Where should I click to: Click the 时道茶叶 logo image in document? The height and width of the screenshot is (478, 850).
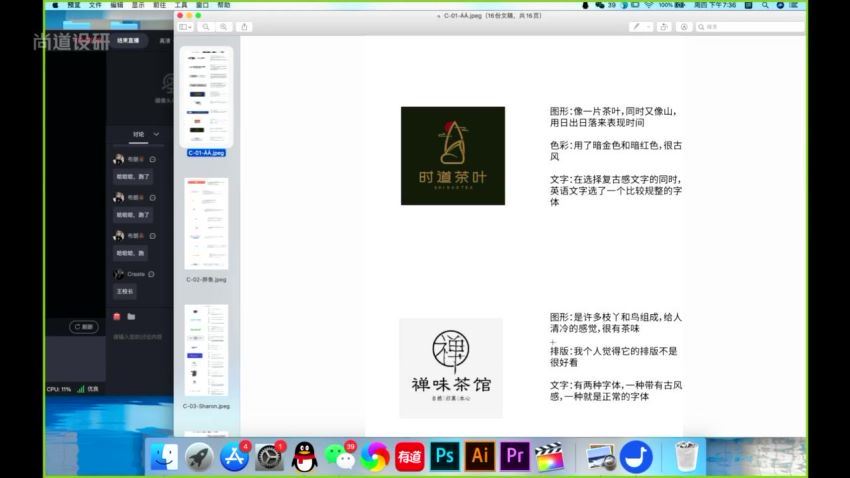(453, 156)
